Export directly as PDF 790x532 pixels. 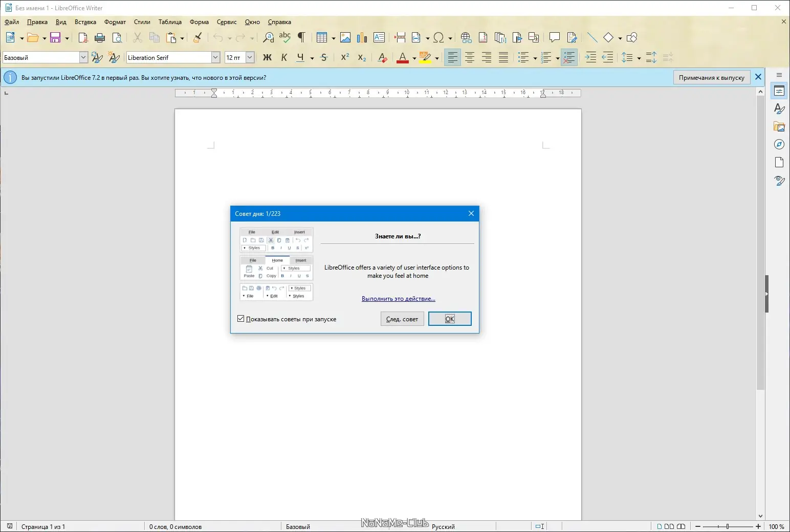coord(83,37)
